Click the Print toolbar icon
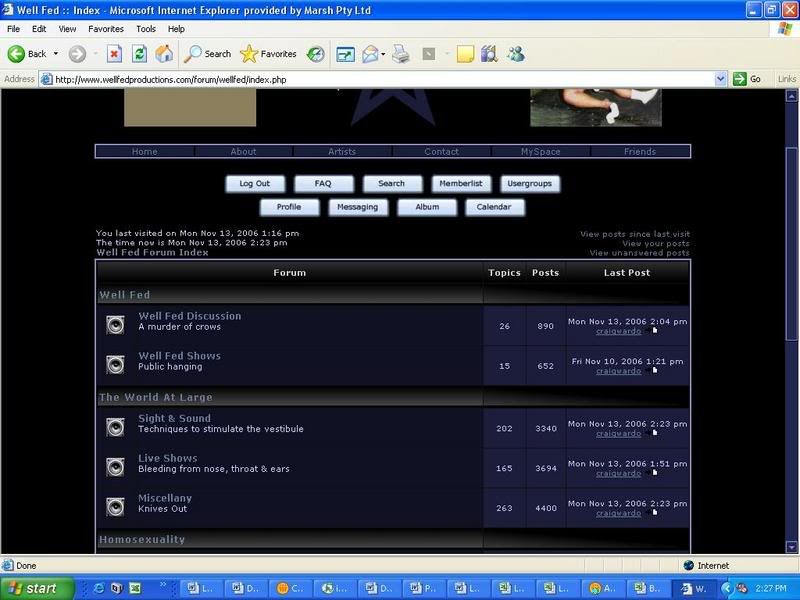800x600 pixels. pos(401,54)
